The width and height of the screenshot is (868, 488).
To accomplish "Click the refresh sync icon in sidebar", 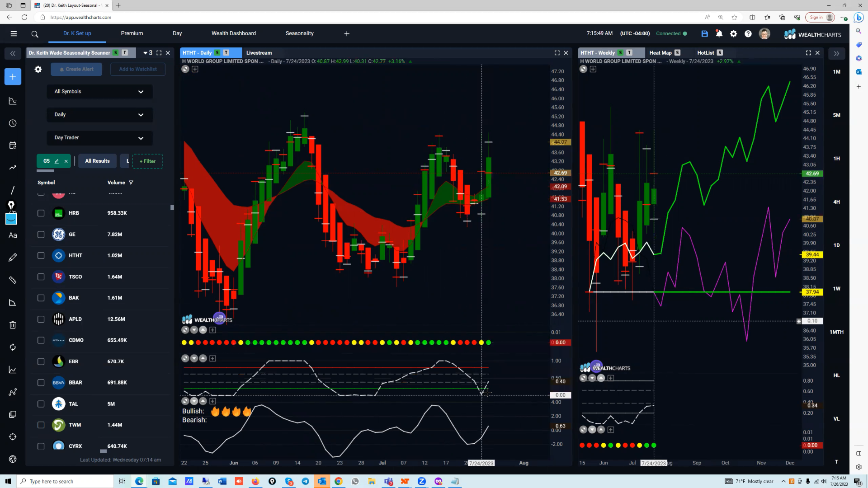I will [13, 347].
